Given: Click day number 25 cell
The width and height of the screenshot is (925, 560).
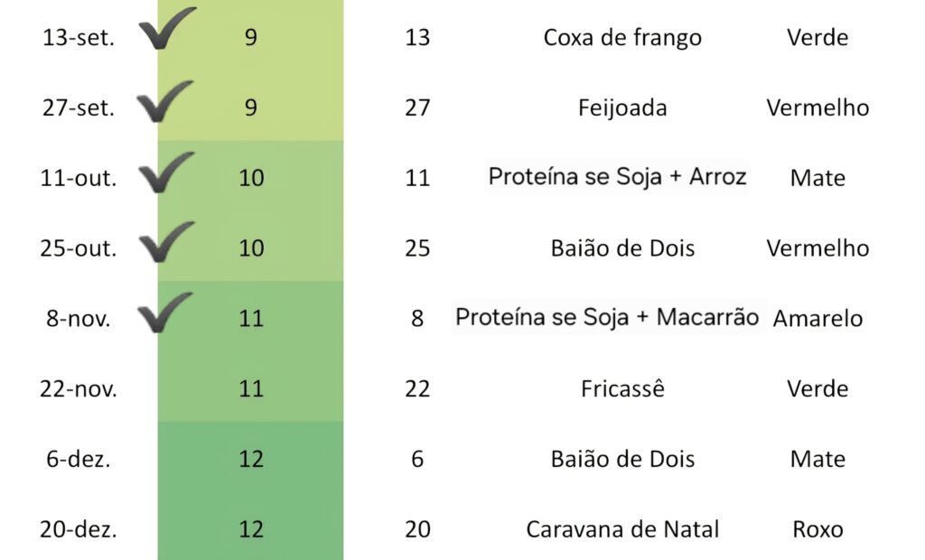Looking at the screenshot, I should point(417,248).
